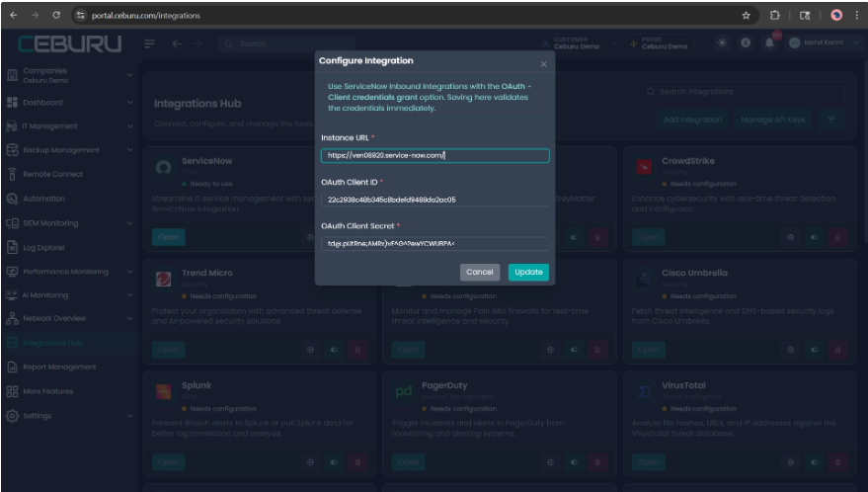Close the Configure Integration dialog with X
Image resolution: width=868 pixels, height=492 pixels.
(x=543, y=64)
